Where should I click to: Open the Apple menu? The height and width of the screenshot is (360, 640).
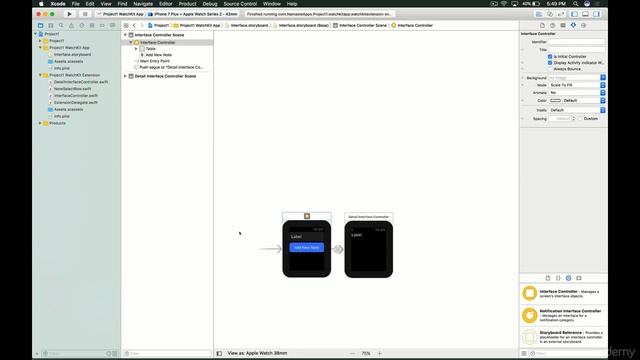[41, 4]
